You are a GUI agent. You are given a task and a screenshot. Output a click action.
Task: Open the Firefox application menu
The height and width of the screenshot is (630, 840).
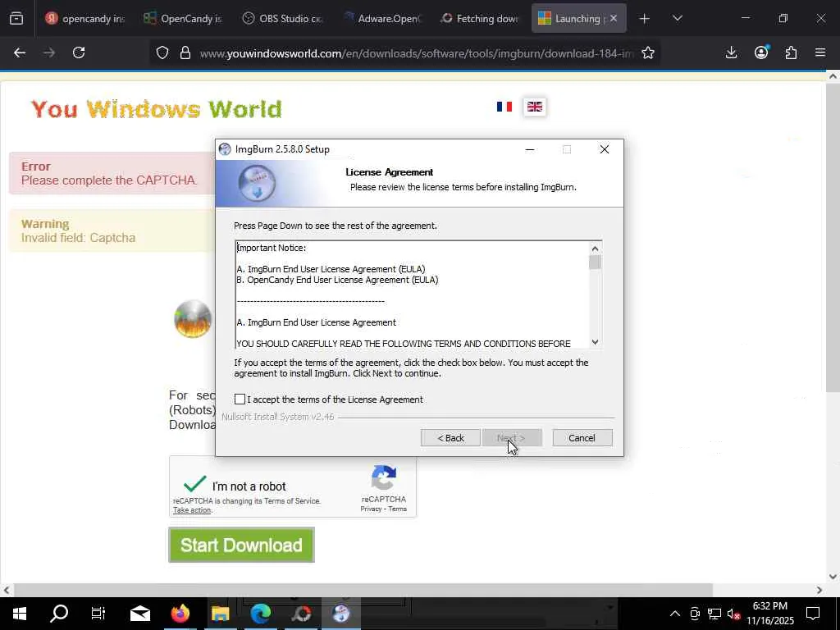tap(820, 52)
